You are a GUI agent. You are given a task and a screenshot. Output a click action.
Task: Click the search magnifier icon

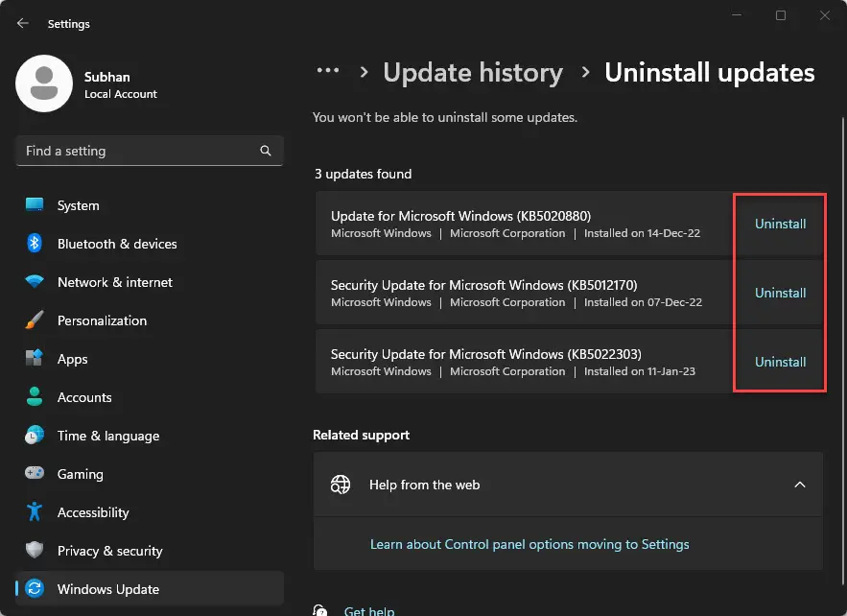(266, 151)
